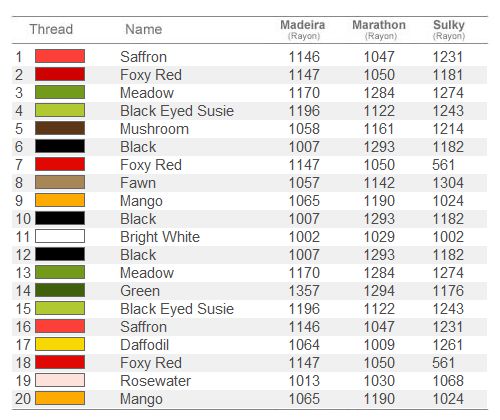Click Sulky code 561 in row 7
Screen dimensions: 500x420
pyautogui.click(x=443, y=165)
